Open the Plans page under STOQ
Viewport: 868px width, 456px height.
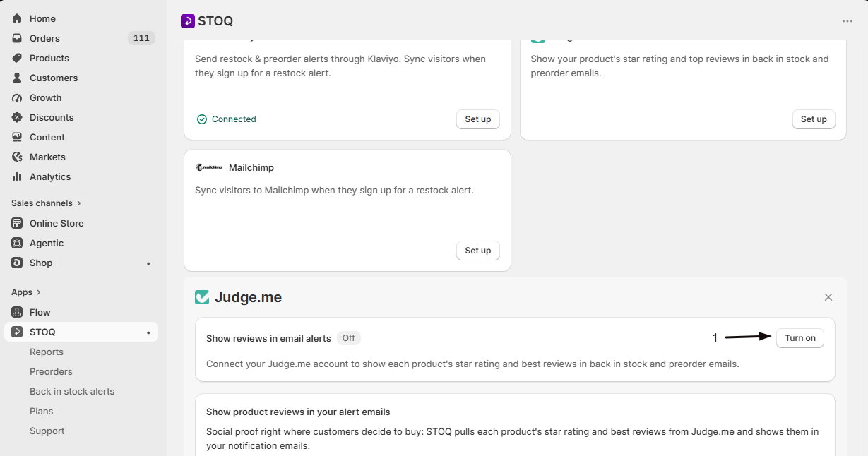[42, 411]
